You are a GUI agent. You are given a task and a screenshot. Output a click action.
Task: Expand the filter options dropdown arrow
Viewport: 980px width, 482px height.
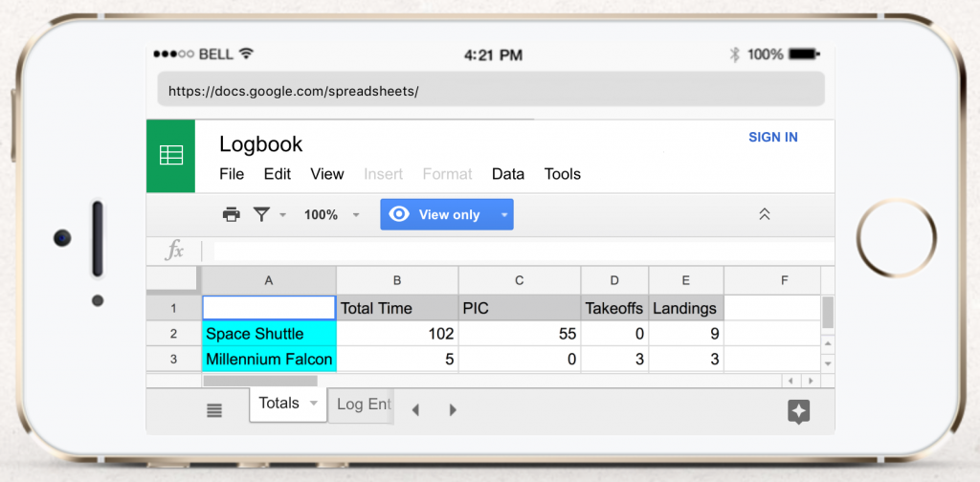click(x=282, y=215)
